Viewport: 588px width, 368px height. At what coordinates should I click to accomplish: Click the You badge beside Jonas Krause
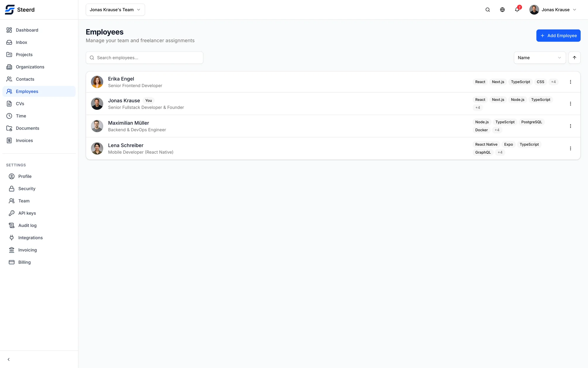tap(148, 100)
